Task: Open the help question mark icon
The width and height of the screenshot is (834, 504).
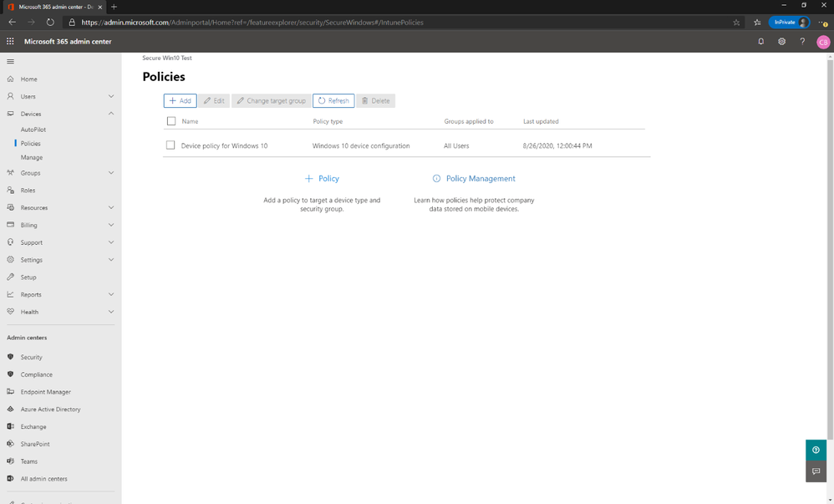Action: pyautogui.click(x=802, y=42)
